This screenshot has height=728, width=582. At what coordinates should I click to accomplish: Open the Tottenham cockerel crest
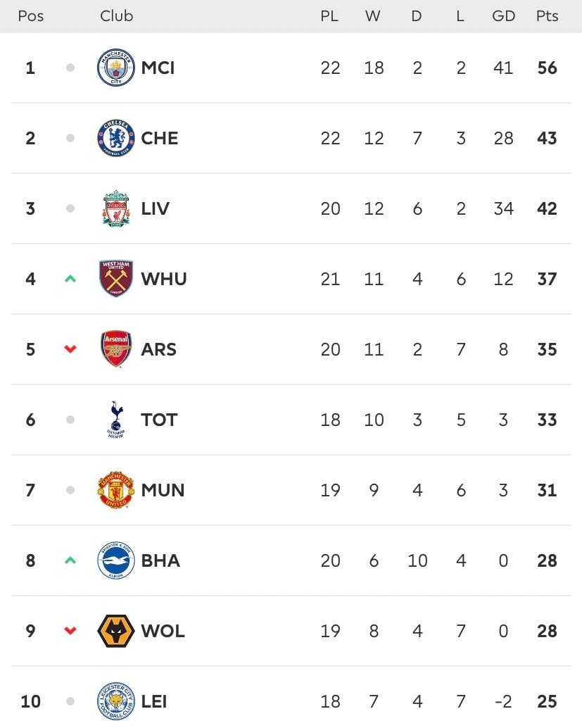point(116,420)
